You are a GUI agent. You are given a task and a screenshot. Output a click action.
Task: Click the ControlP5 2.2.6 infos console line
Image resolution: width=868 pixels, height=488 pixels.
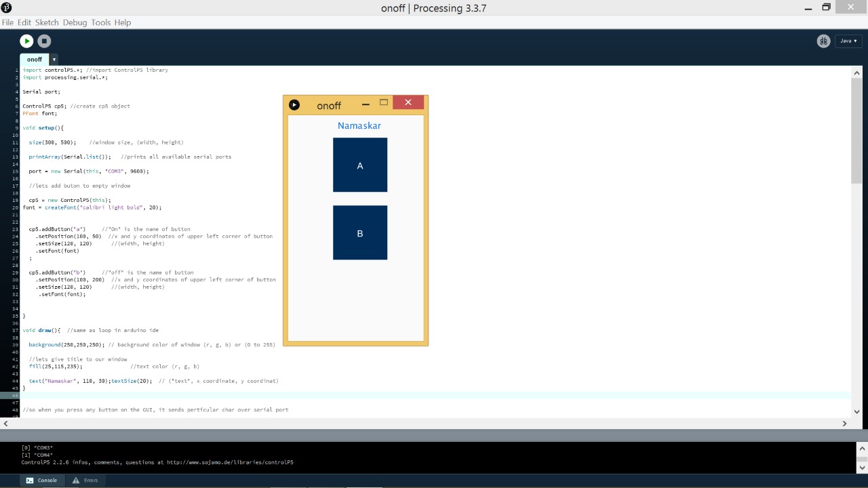click(x=157, y=462)
